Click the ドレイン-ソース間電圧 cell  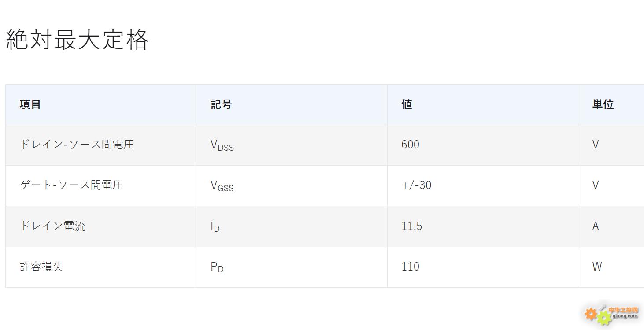77,145
